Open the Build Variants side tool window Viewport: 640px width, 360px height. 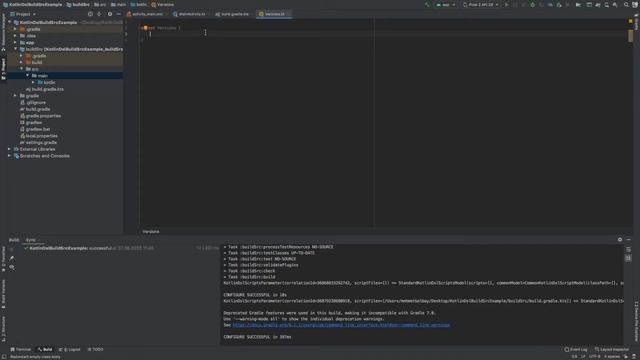pyautogui.click(x=3, y=295)
